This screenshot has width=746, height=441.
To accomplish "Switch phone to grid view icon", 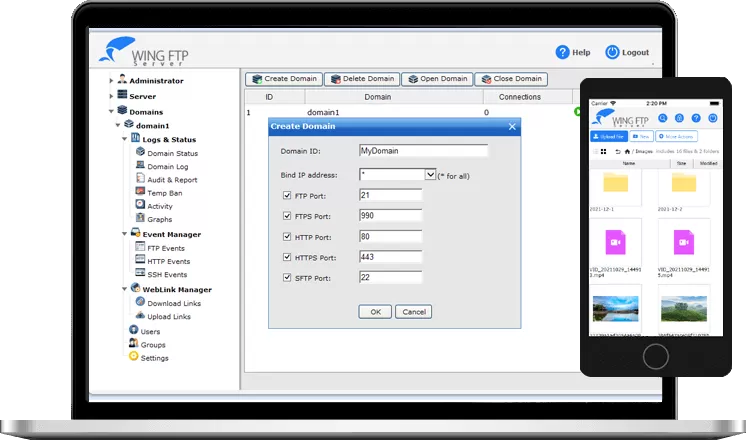I will click(603, 152).
